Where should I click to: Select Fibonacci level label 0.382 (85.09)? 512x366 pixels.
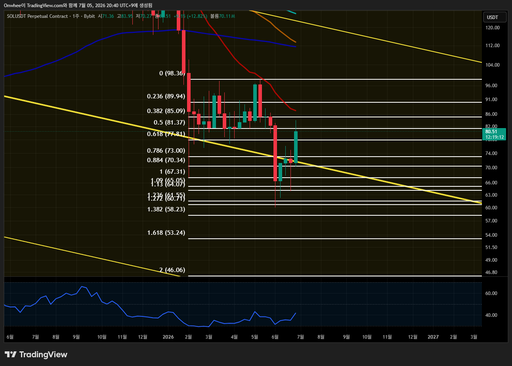click(x=166, y=111)
